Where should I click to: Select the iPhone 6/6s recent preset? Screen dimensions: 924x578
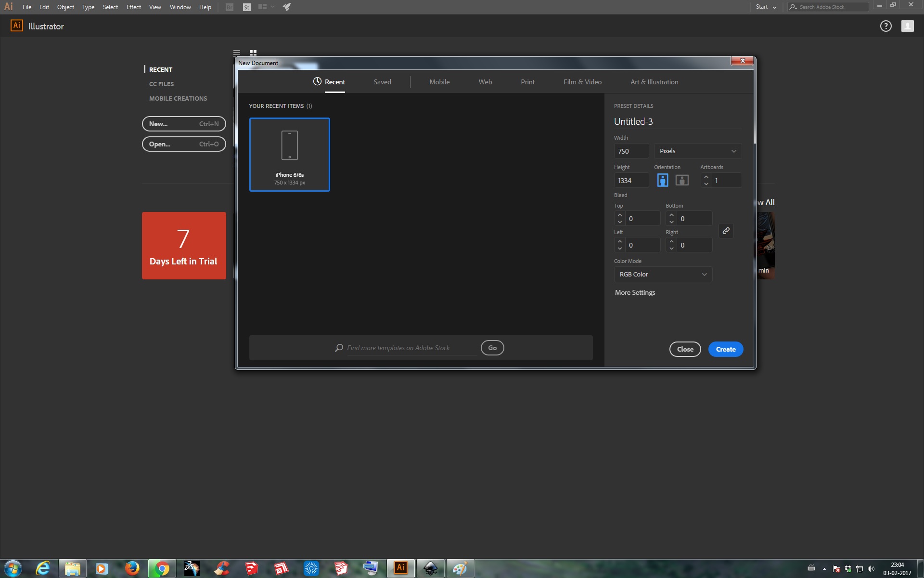tap(290, 155)
